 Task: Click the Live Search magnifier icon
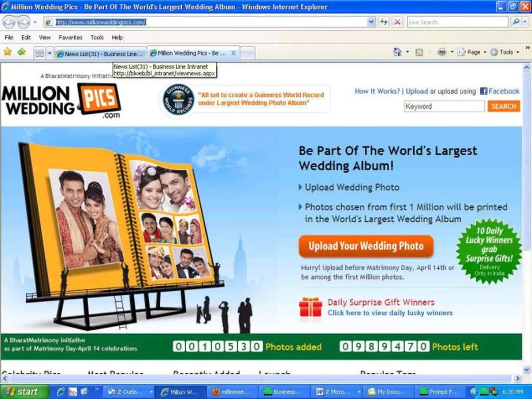(516, 22)
